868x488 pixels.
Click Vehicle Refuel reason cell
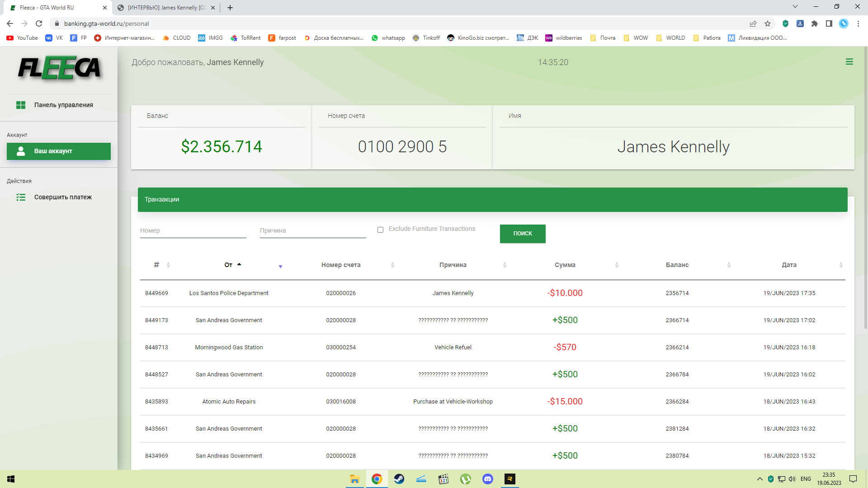(x=453, y=347)
